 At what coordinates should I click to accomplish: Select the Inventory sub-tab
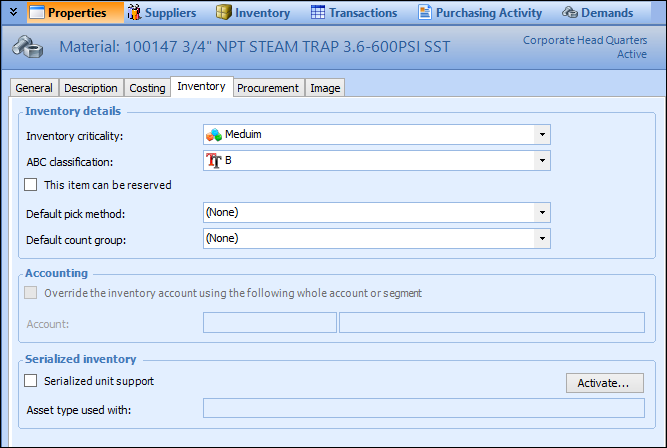coord(202,86)
